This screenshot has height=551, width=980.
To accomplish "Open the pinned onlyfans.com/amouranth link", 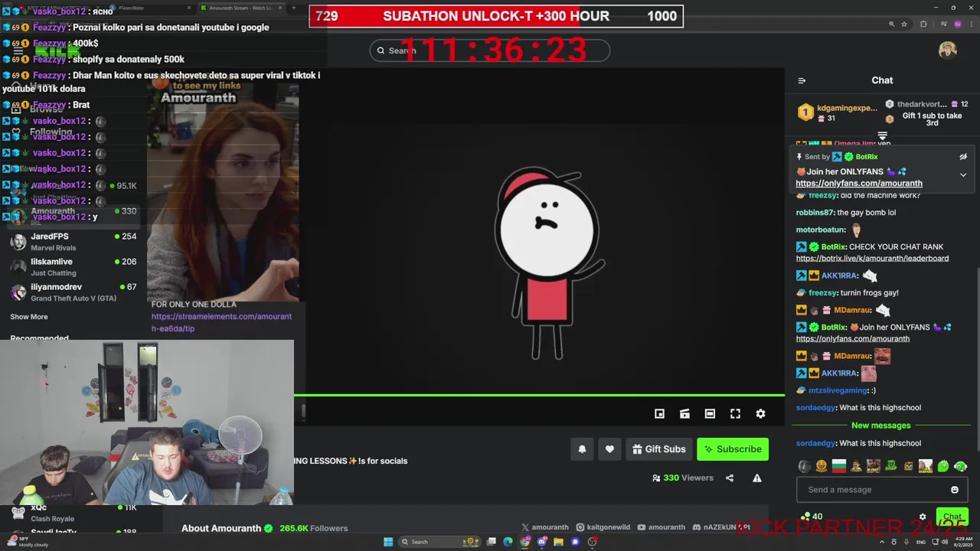I will 859,184.
